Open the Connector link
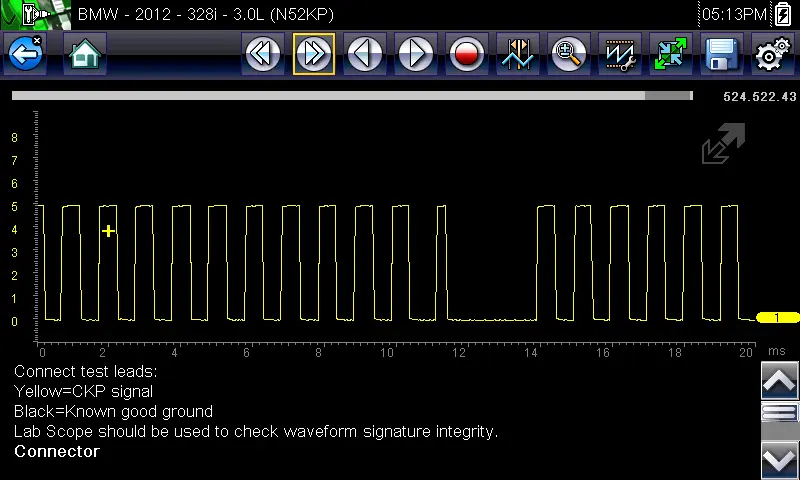 57,451
